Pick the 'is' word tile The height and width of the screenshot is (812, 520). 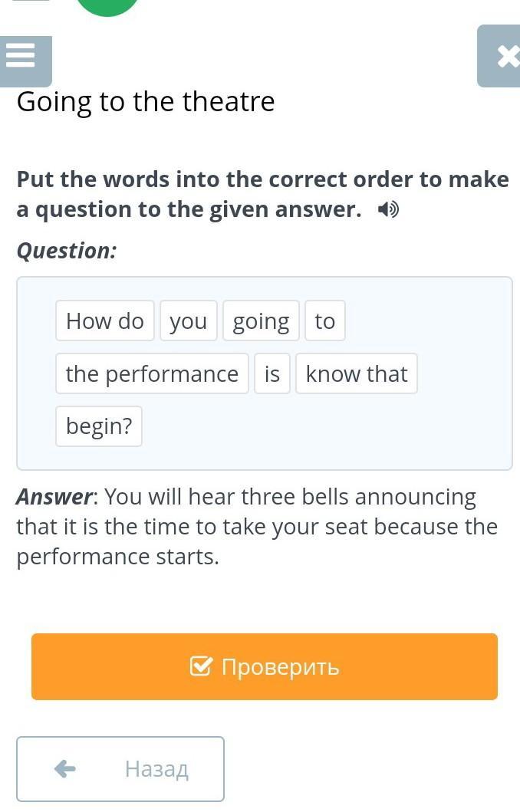click(x=272, y=373)
